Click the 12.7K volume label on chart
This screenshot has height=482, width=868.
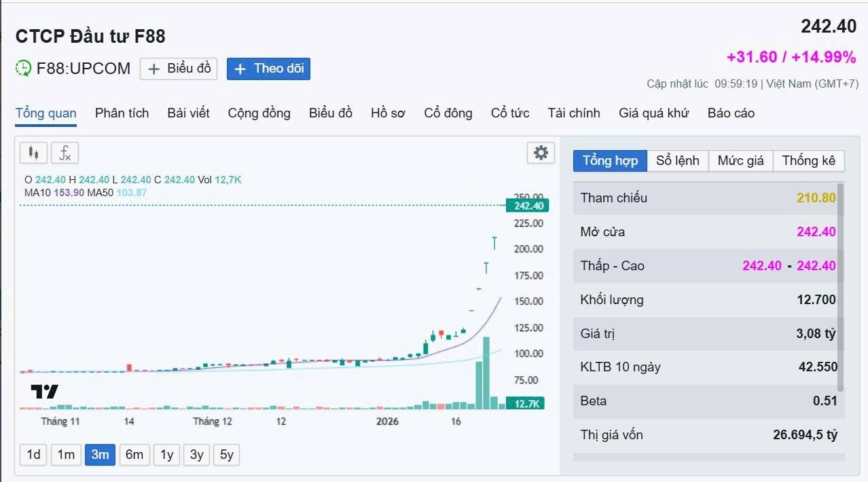[x=526, y=404]
